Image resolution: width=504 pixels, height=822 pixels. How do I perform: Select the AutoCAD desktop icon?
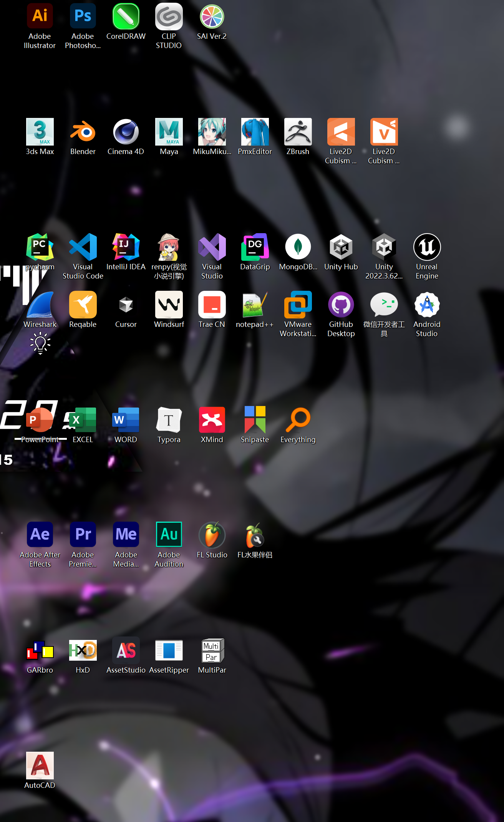(40, 766)
